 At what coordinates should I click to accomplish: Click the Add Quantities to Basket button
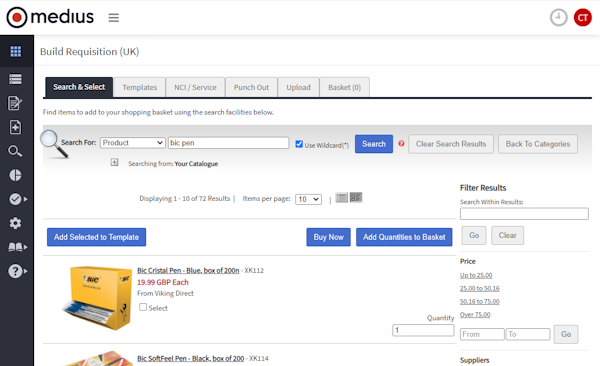(404, 237)
